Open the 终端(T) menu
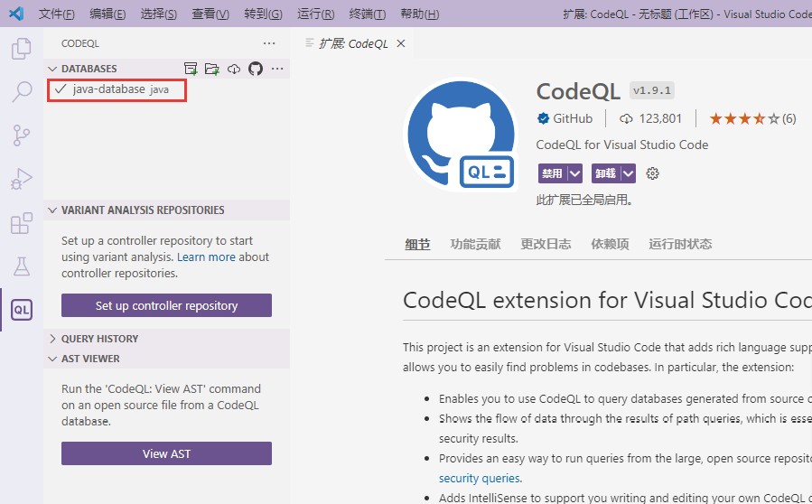 pyautogui.click(x=367, y=14)
